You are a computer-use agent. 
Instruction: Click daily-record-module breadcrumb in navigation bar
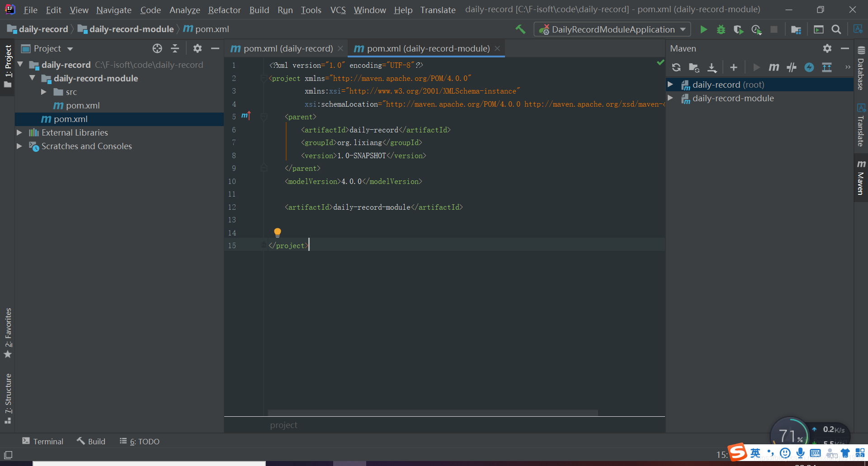[126, 29]
